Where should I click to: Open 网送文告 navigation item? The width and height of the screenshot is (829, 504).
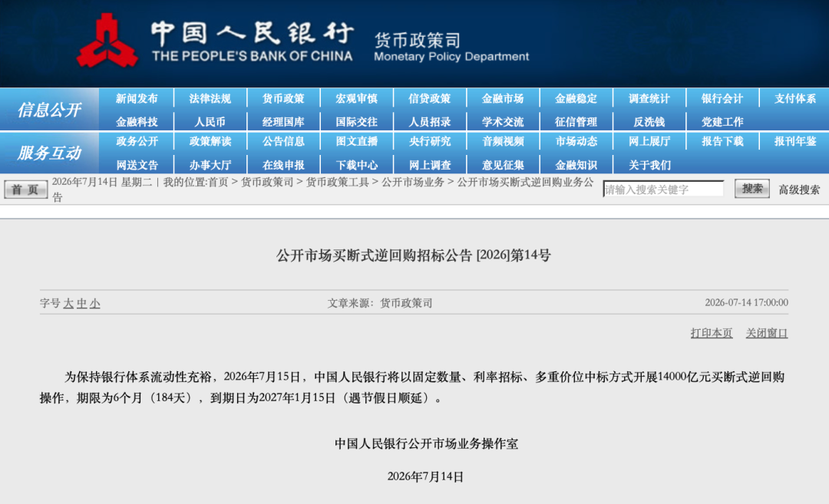coord(137,166)
